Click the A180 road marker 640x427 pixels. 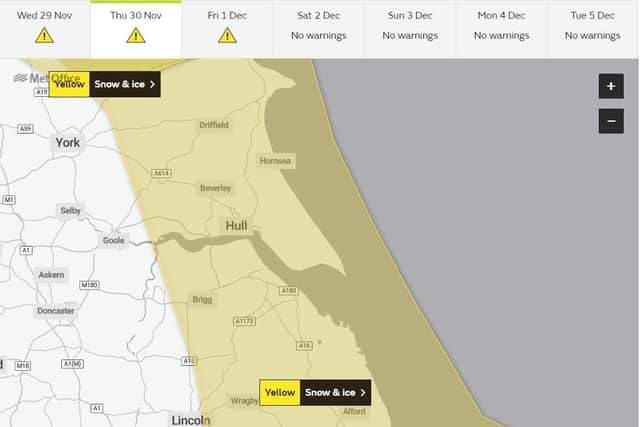(289, 291)
